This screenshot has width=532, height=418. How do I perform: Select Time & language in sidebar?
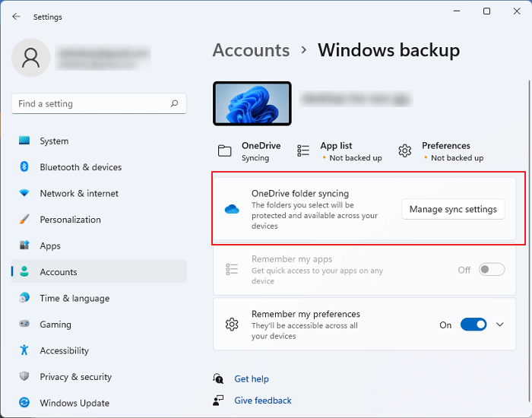[x=74, y=299]
